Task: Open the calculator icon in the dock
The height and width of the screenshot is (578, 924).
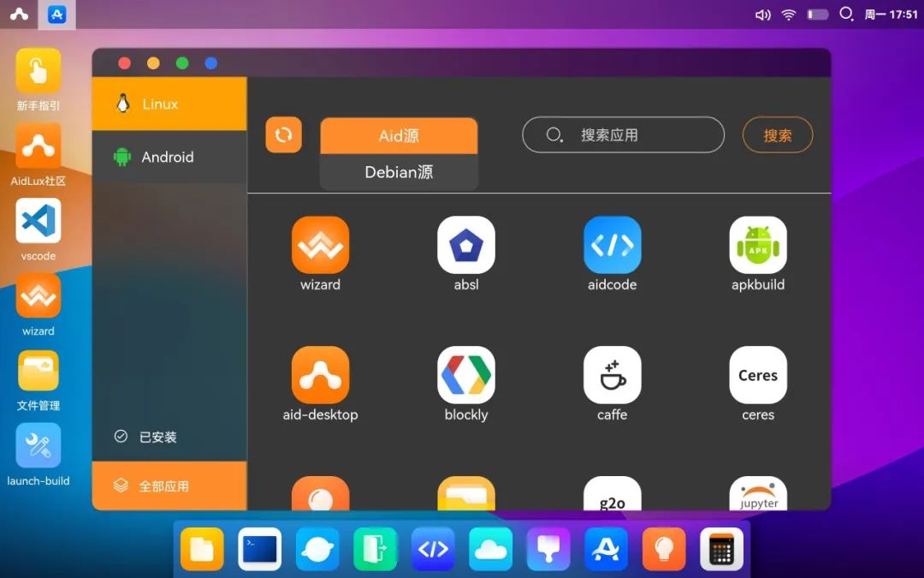Action: click(x=722, y=550)
